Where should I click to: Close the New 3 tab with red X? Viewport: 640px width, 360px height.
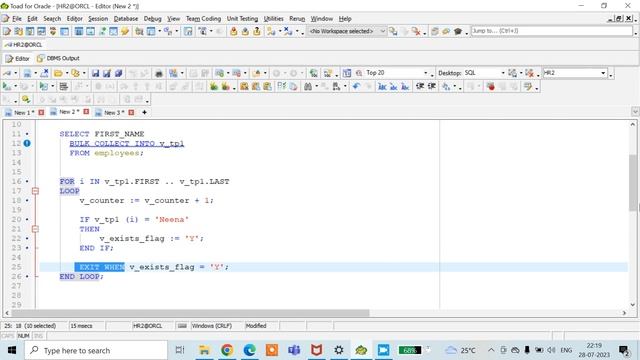click(131, 112)
